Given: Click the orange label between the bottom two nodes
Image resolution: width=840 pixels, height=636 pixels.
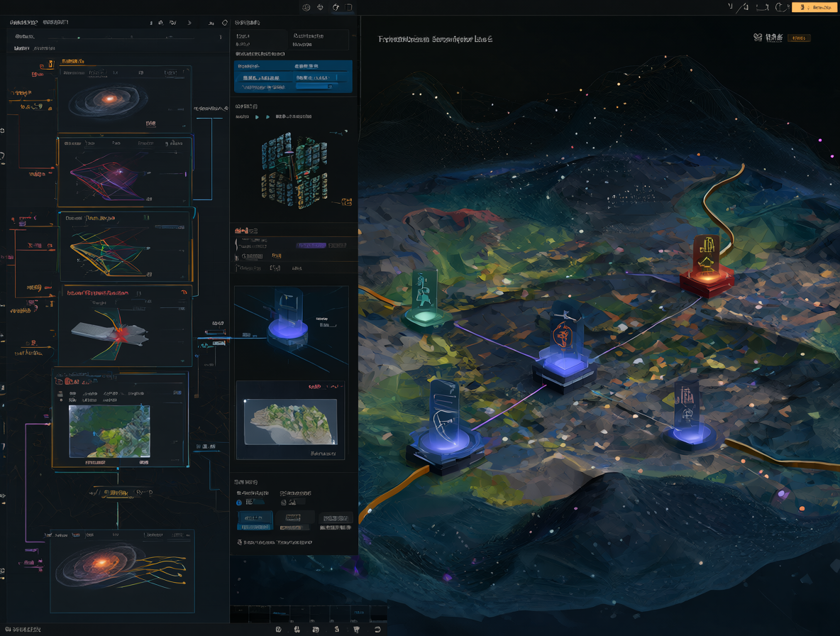Looking at the screenshot, I should coord(116,493).
